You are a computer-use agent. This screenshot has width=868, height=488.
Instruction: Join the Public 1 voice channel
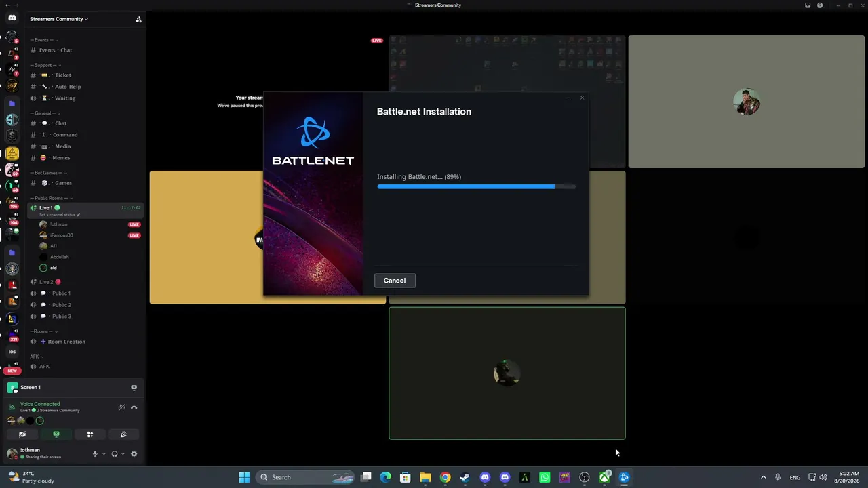(x=85, y=293)
